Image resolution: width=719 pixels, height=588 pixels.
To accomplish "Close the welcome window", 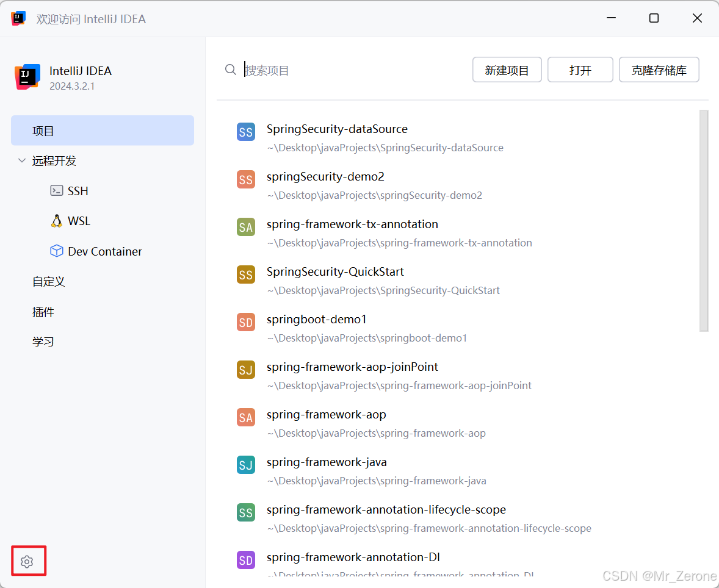I will click(697, 18).
